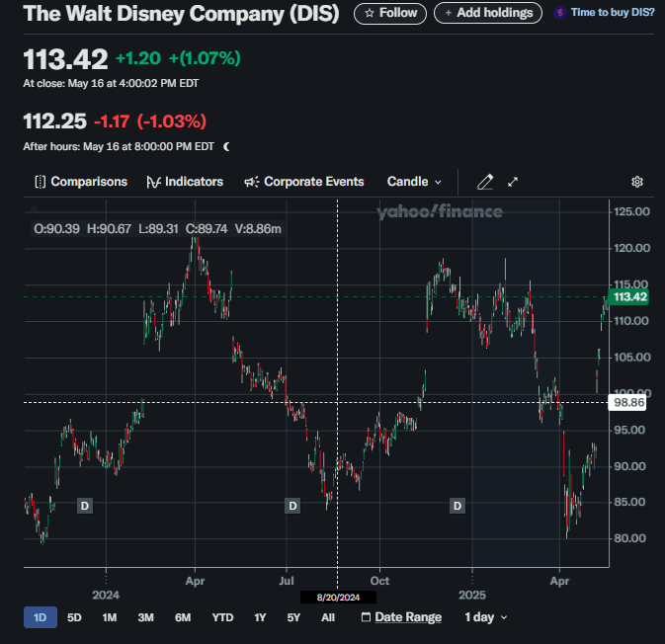Viewport: 665px width, 644px height.
Task: Select the 5Y range tab
Action: pyautogui.click(x=293, y=617)
